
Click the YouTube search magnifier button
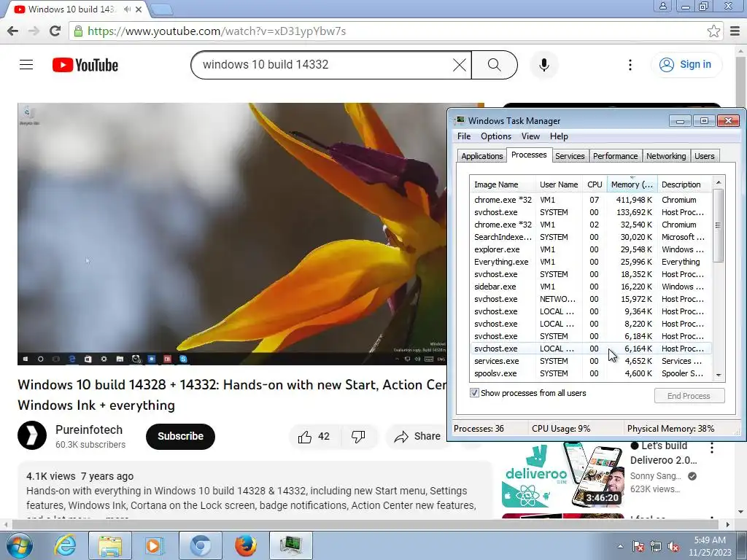tap(494, 65)
